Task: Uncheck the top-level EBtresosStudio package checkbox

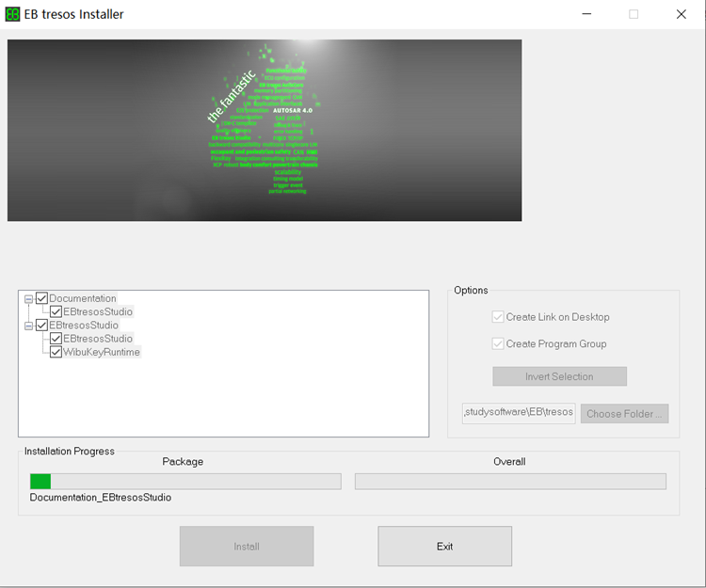Action: [42, 326]
